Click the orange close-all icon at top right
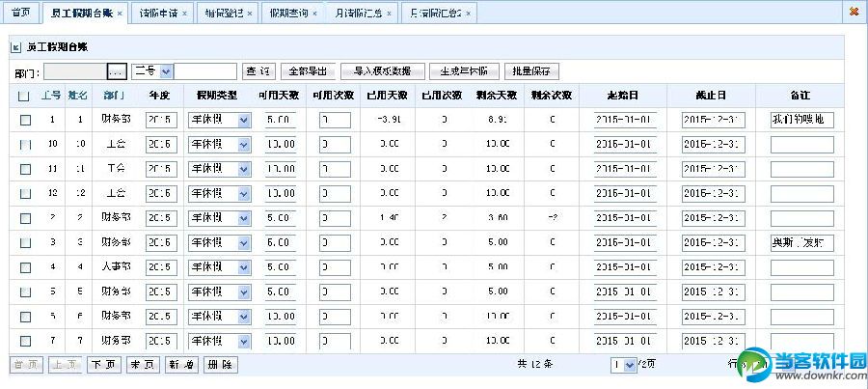Viewport: 868px width, 389px height. coord(854,12)
